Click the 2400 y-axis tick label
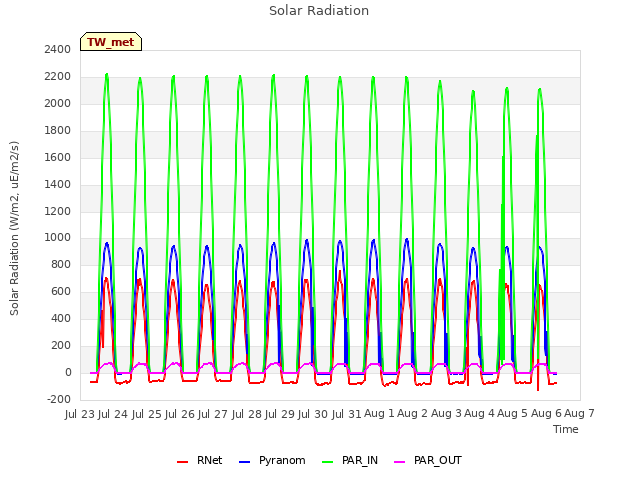This screenshot has width=640, height=480. [x=58, y=49]
